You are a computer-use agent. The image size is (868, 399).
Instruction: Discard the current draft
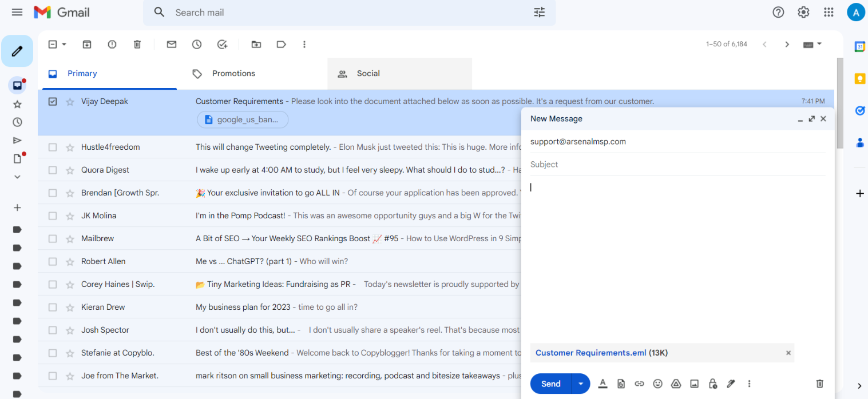coord(819,384)
